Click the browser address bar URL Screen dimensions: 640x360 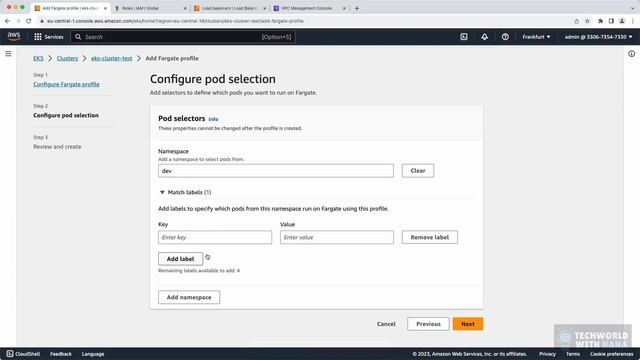pos(175,21)
